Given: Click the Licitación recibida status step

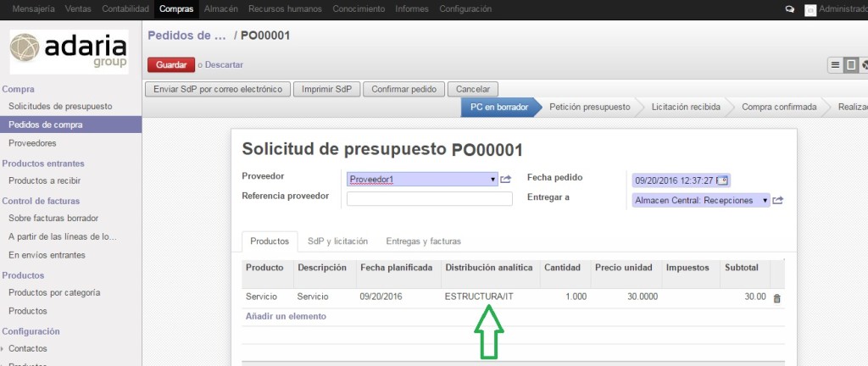Looking at the screenshot, I should [x=686, y=108].
